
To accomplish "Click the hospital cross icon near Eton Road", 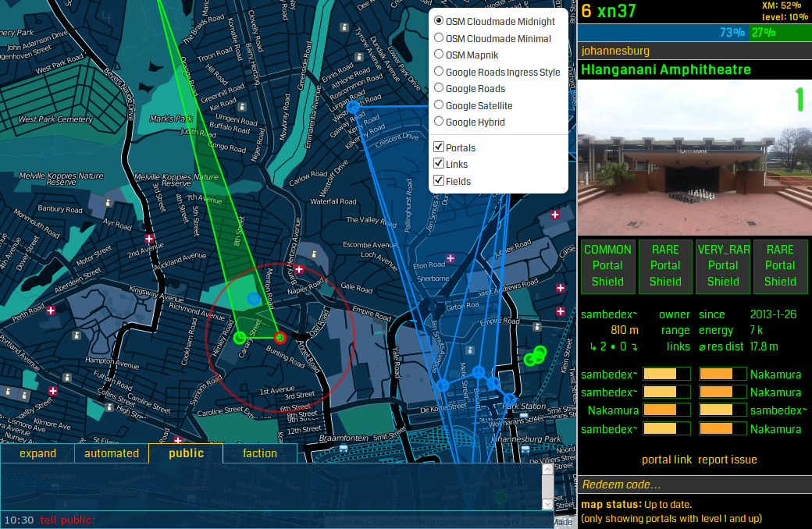I will [x=451, y=257].
